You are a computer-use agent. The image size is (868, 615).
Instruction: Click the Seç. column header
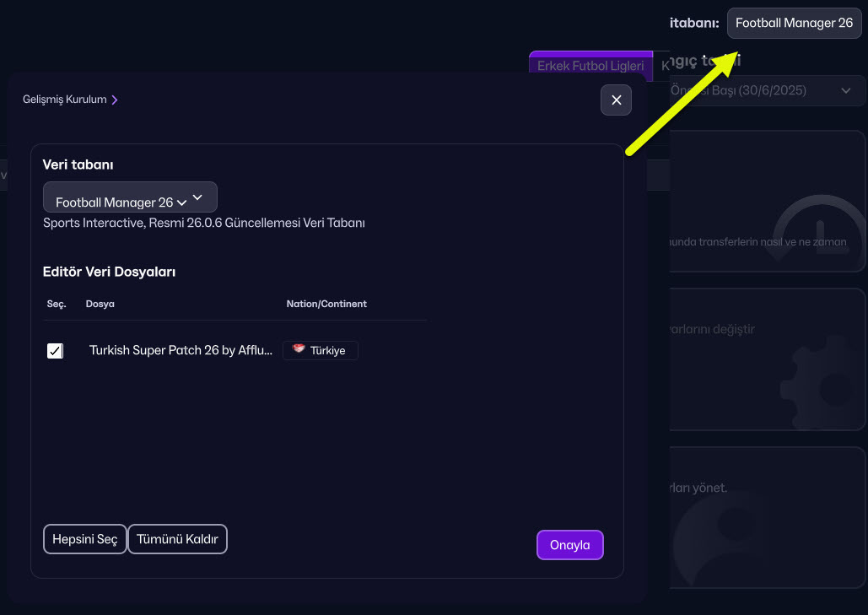(57, 304)
